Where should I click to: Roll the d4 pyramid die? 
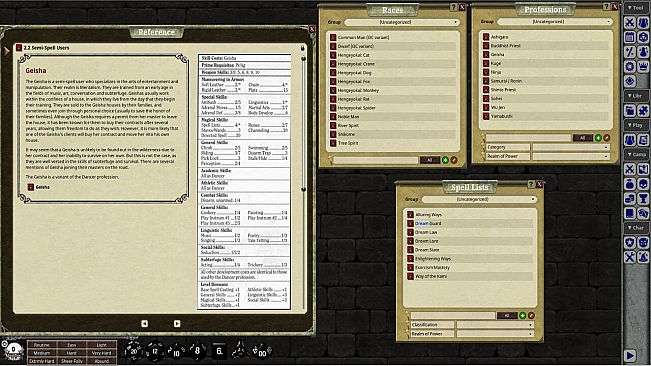click(240, 351)
